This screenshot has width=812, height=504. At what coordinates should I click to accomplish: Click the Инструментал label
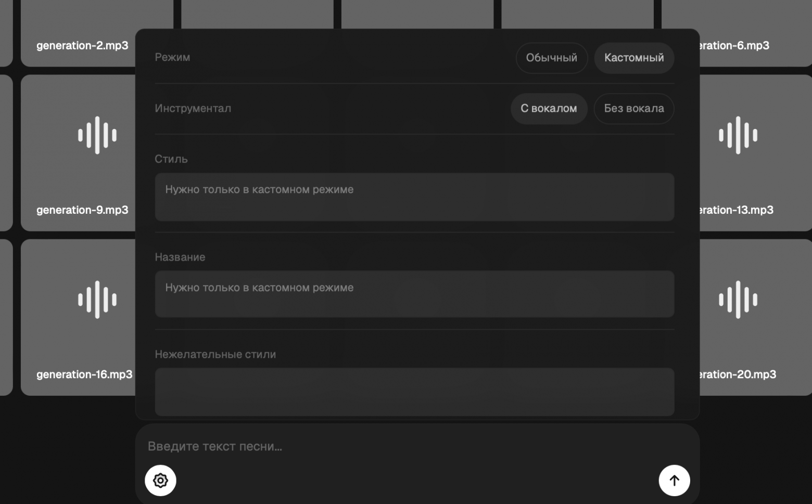click(x=193, y=108)
